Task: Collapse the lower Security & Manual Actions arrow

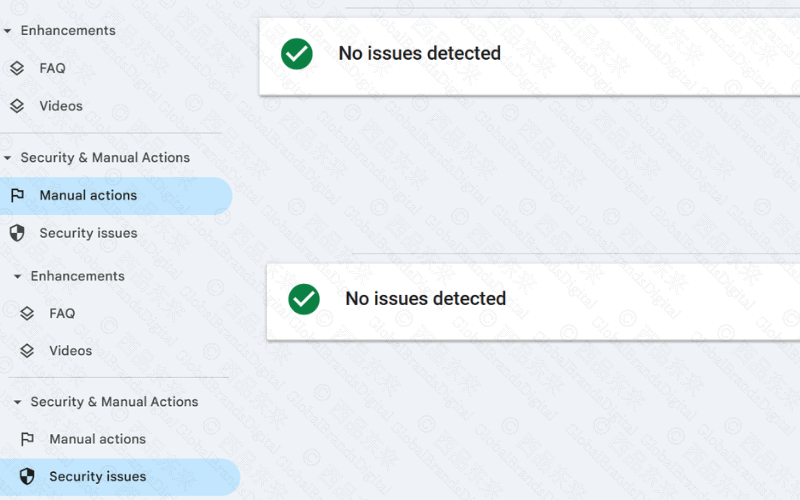Action: [x=17, y=402]
